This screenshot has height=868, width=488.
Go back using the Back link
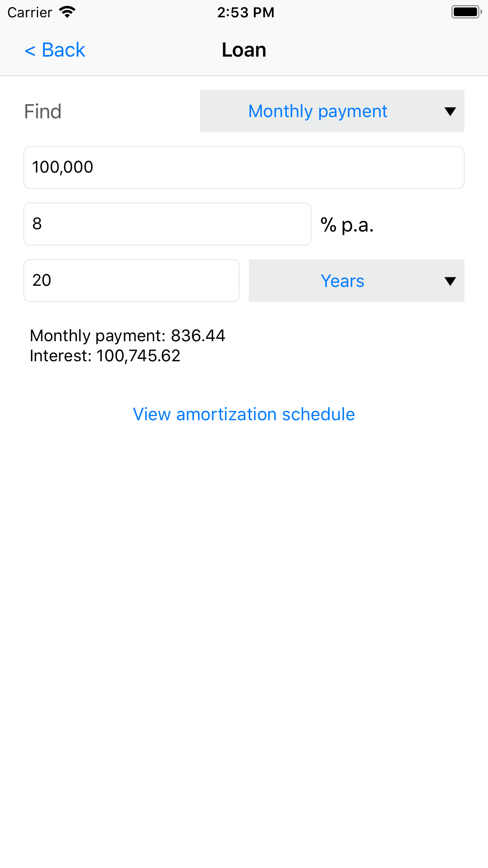click(x=55, y=50)
